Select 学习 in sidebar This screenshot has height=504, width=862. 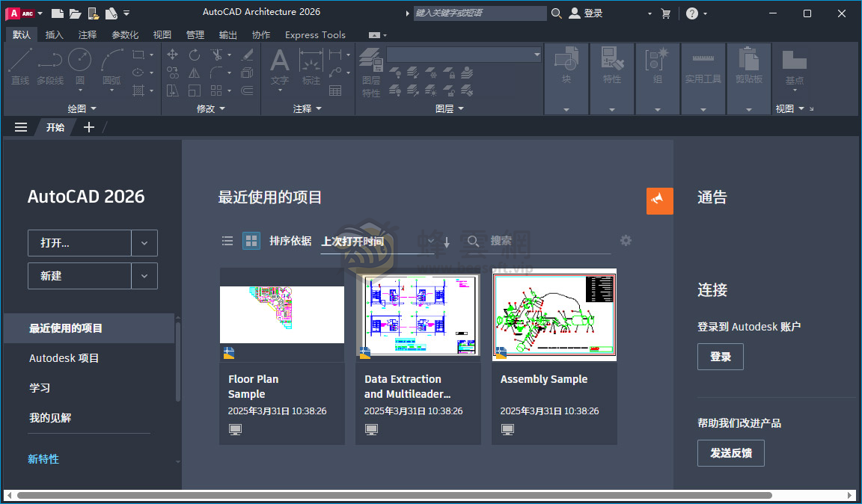[x=40, y=388]
